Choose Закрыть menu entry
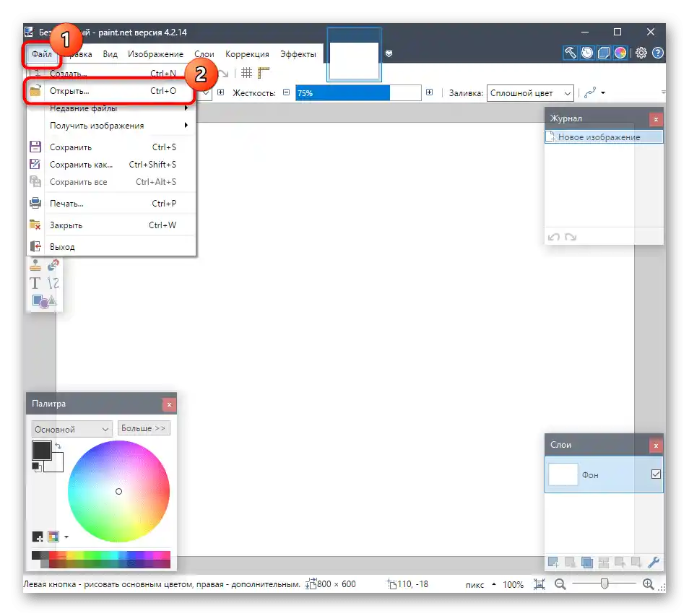 pyautogui.click(x=111, y=225)
